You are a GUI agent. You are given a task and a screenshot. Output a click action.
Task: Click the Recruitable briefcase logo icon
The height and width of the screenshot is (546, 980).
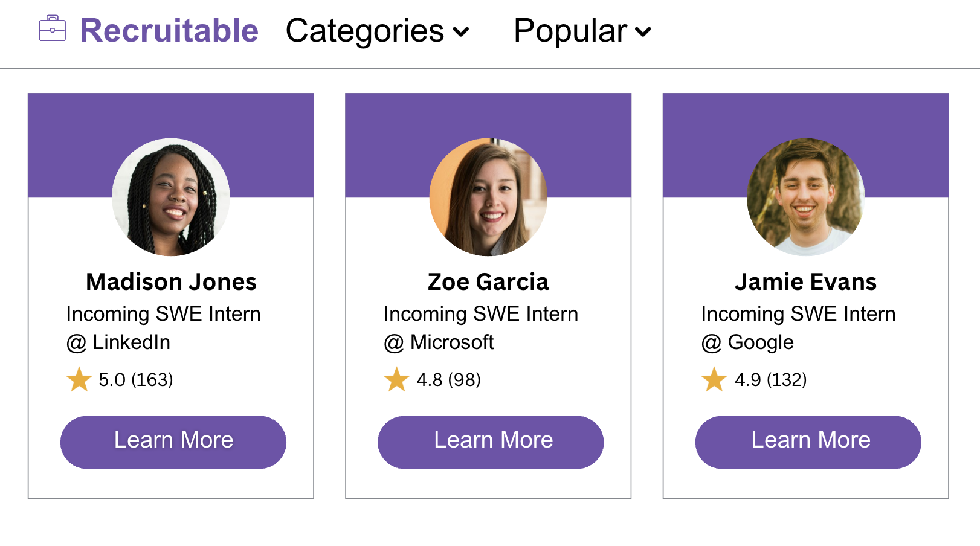tap(53, 29)
